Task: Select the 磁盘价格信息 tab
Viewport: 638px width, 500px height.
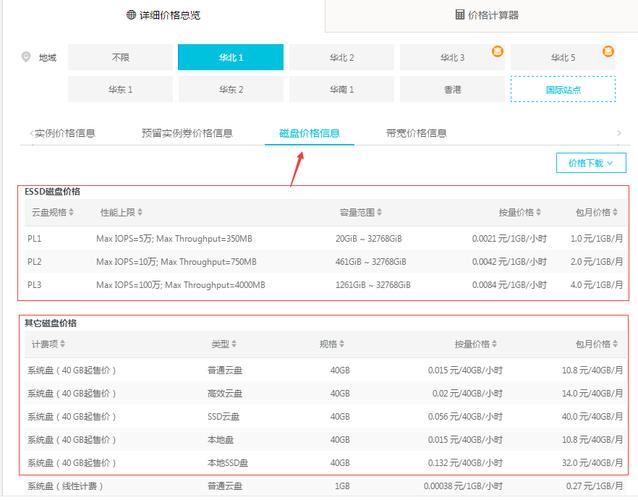Action: [x=309, y=133]
